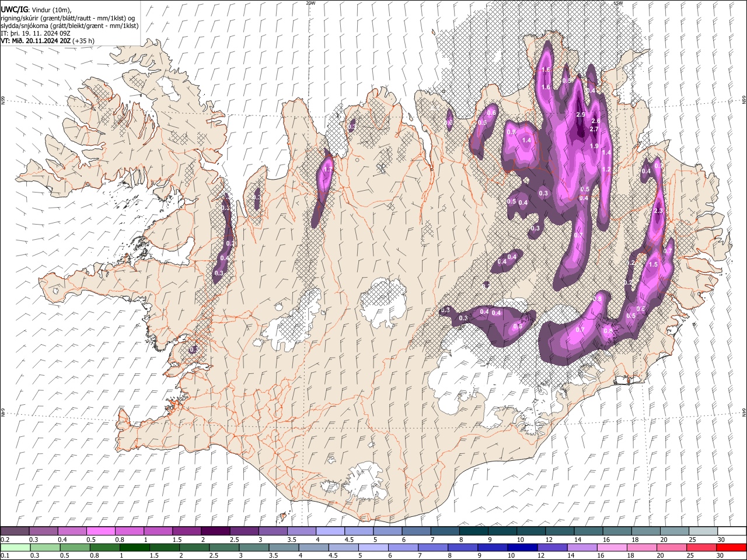Click the "VT: Mið. 20.11.2024 20Z" valid time
This screenshot has height=560, width=747.
click(x=36, y=41)
